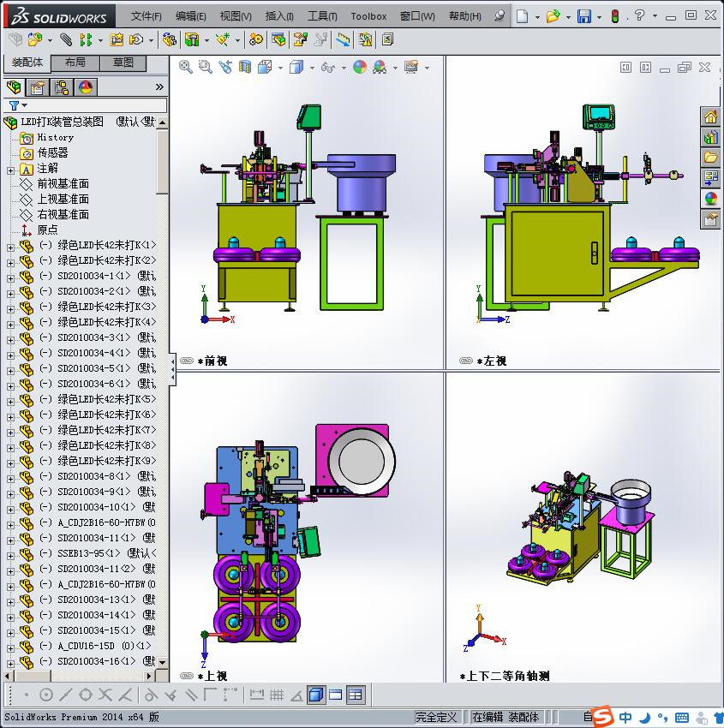Image resolution: width=724 pixels, height=728 pixels.
Task: Expand the 注解 tree node
Action: pos(10,170)
